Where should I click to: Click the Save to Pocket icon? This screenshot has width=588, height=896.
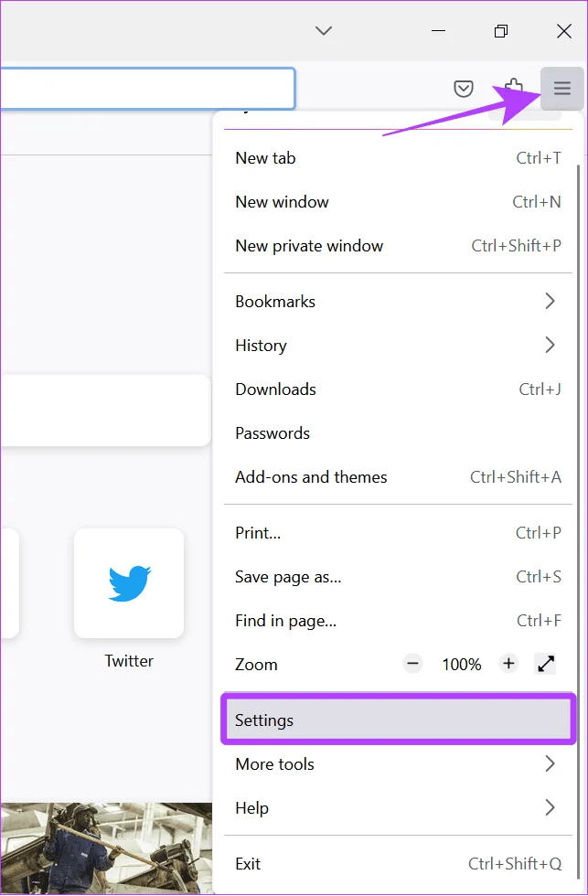click(x=464, y=89)
